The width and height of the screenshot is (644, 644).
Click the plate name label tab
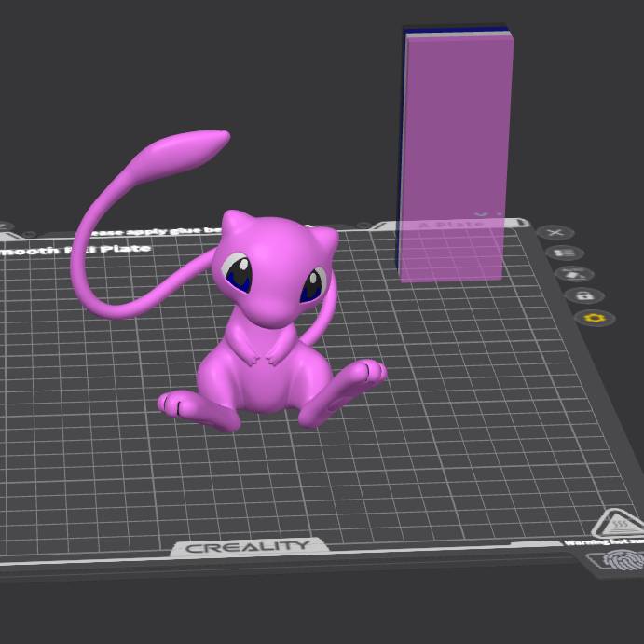pyautogui.click(x=451, y=225)
